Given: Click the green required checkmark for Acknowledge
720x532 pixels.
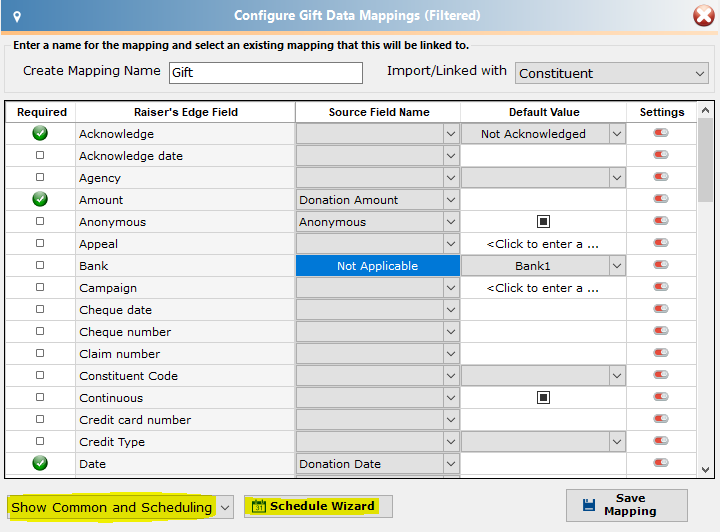Looking at the screenshot, I should pyautogui.click(x=40, y=133).
